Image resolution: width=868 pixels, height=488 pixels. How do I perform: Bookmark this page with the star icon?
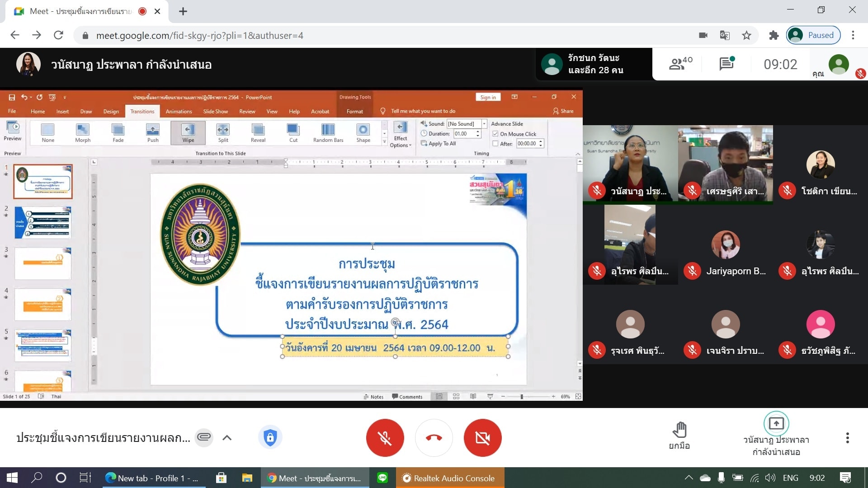tap(746, 35)
